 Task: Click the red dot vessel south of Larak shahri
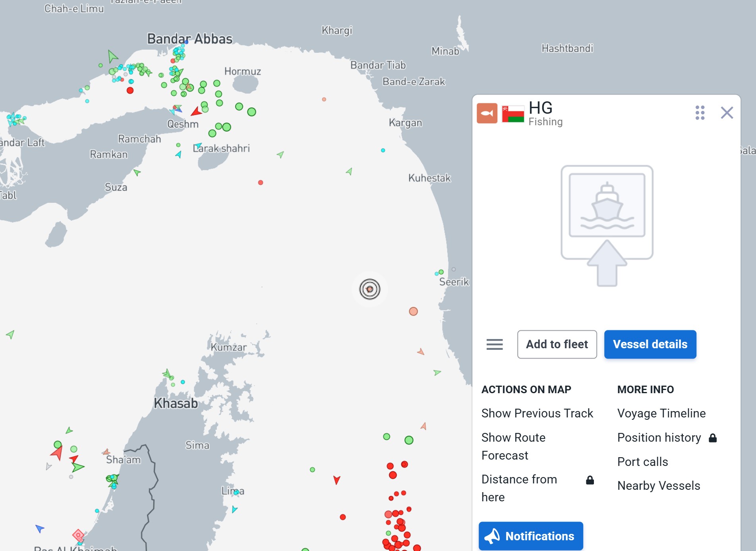point(261,182)
